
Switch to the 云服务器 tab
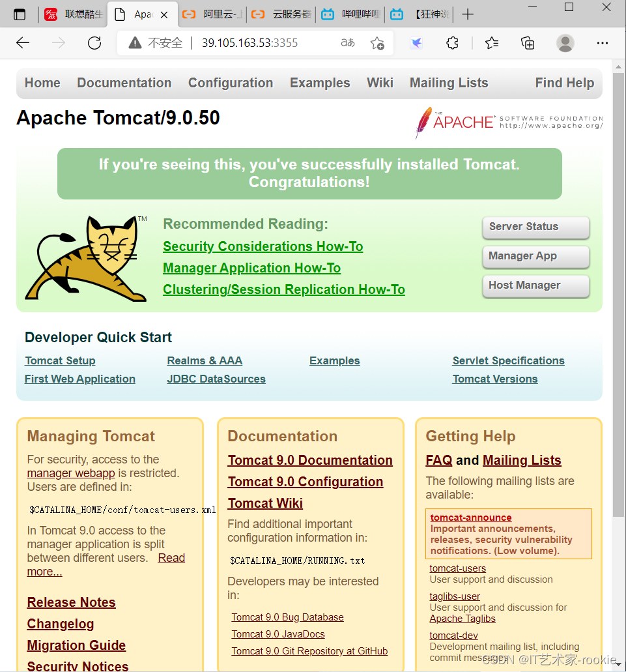coord(281,14)
